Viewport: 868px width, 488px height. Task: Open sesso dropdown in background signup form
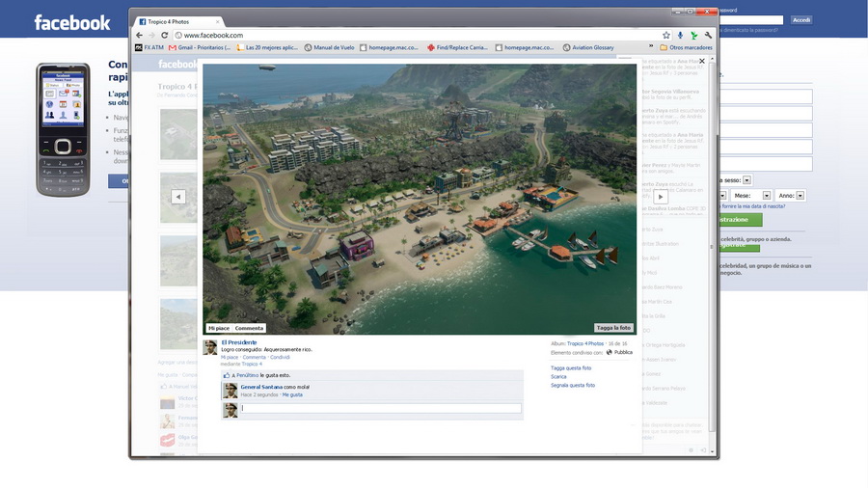pyautogui.click(x=746, y=180)
